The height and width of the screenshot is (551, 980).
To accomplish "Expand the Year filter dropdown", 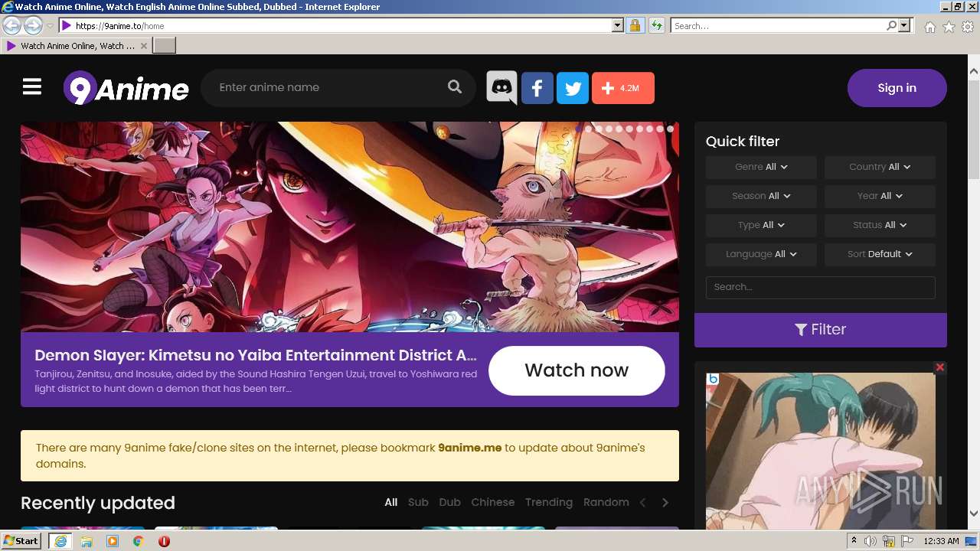I will click(x=880, y=196).
